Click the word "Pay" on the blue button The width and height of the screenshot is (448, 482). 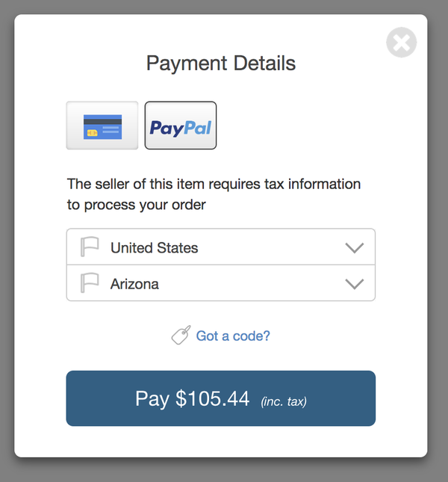[x=152, y=399]
